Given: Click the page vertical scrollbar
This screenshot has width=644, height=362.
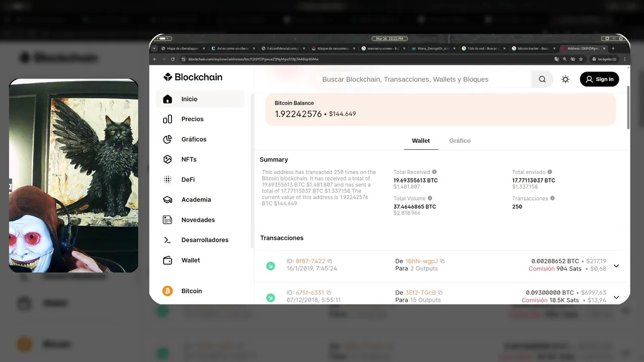Looking at the screenshot, I should pos(628,108).
